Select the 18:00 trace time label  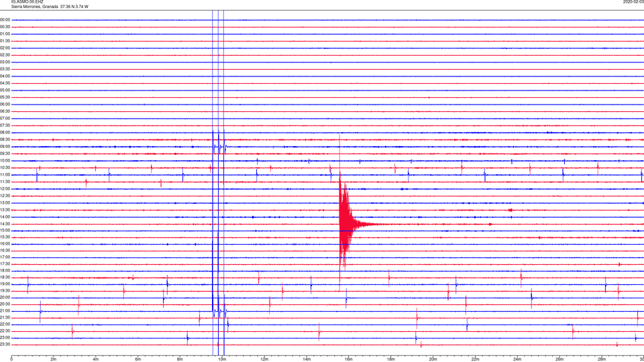click(5, 270)
